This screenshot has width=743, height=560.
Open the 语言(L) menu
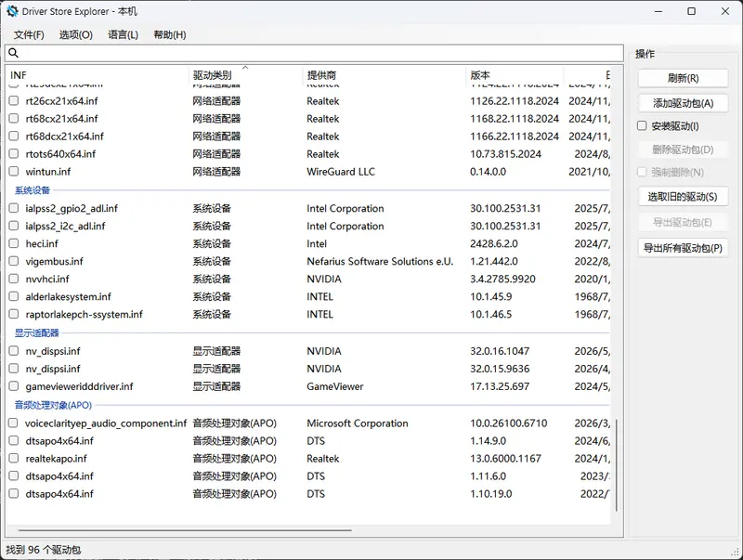coord(124,34)
